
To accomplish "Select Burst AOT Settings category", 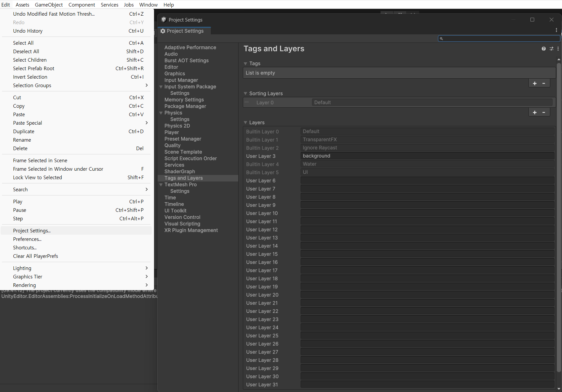I will tap(186, 61).
